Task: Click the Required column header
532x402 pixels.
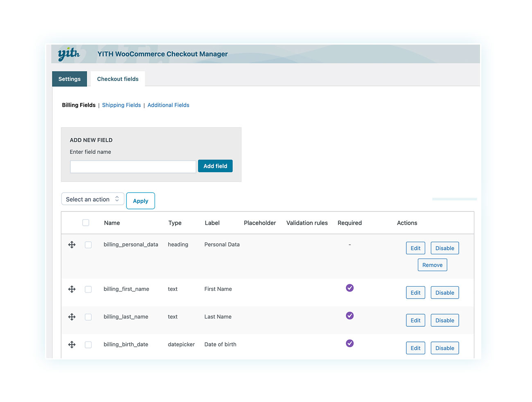Action: coord(349,223)
